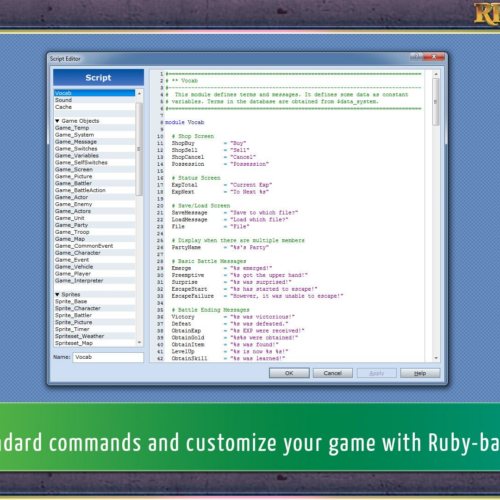Image resolution: width=500 pixels, height=500 pixels.
Task: Click the code editor scroll up arrow
Action: tap(436, 74)
